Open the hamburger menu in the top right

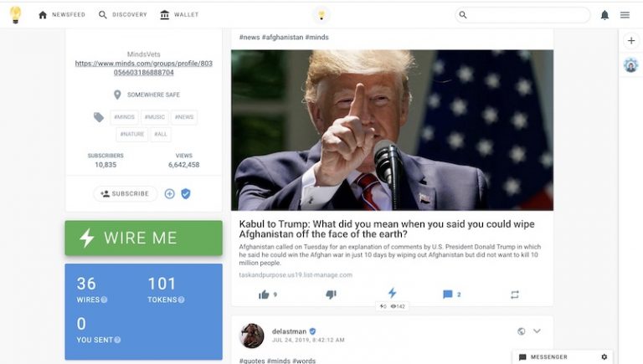(x=625, y=15)
